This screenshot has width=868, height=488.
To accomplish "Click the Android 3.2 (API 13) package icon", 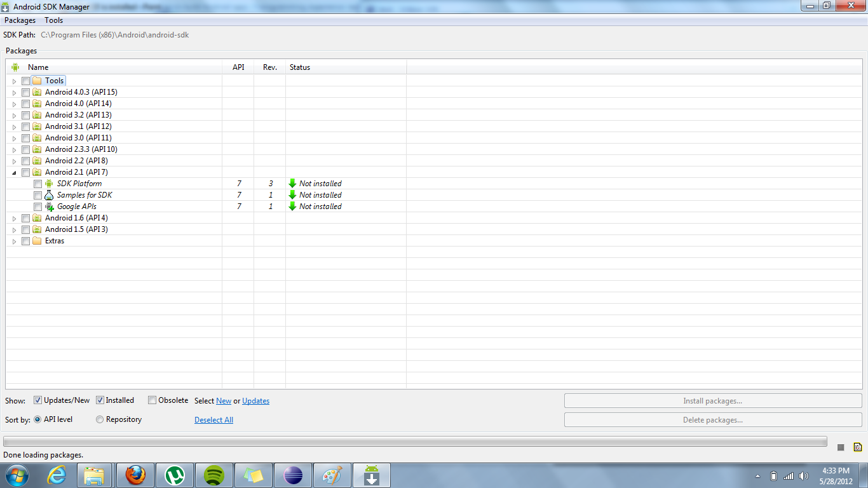I will tap(37, 115).
